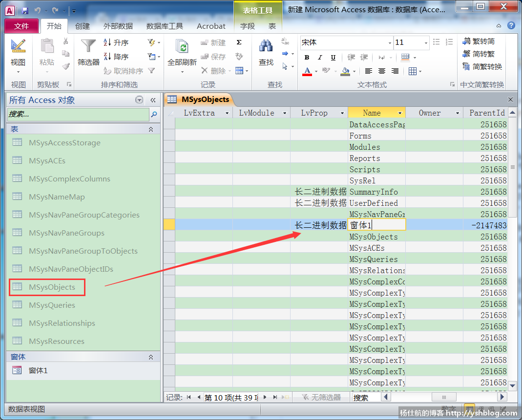Switch to the 数据库工具 ribbon tab
Image resolution: width=522 pixels, height=420 pixels.
165,26
